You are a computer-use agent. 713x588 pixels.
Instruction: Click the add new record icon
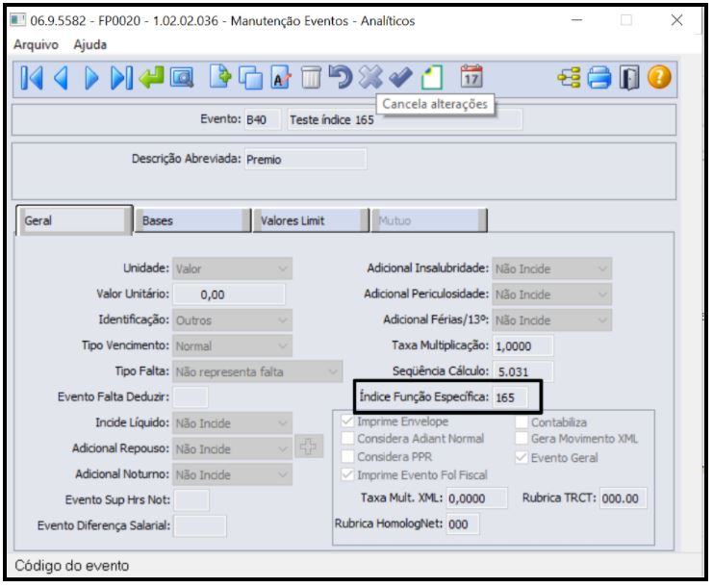click(x=220, y=77)
